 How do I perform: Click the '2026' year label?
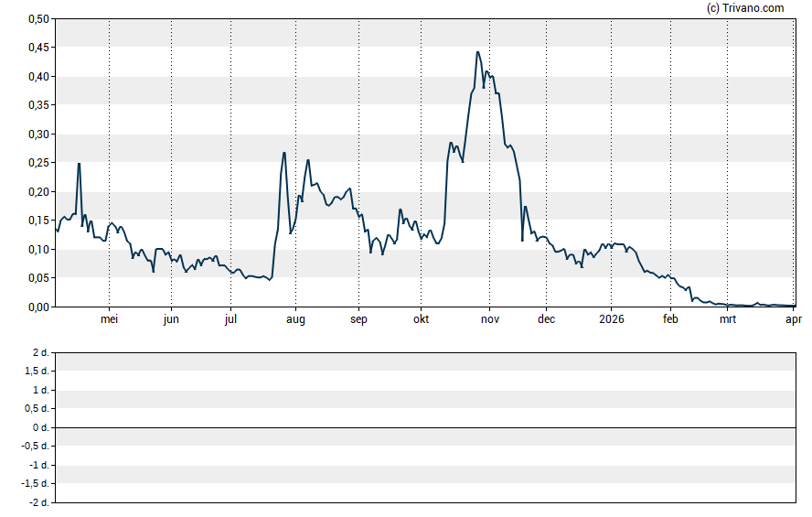611,319
